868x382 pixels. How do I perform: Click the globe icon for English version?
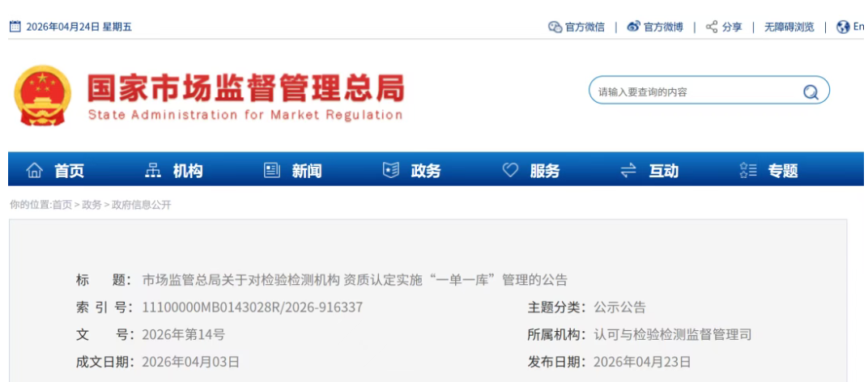click(x=843, y=28)
